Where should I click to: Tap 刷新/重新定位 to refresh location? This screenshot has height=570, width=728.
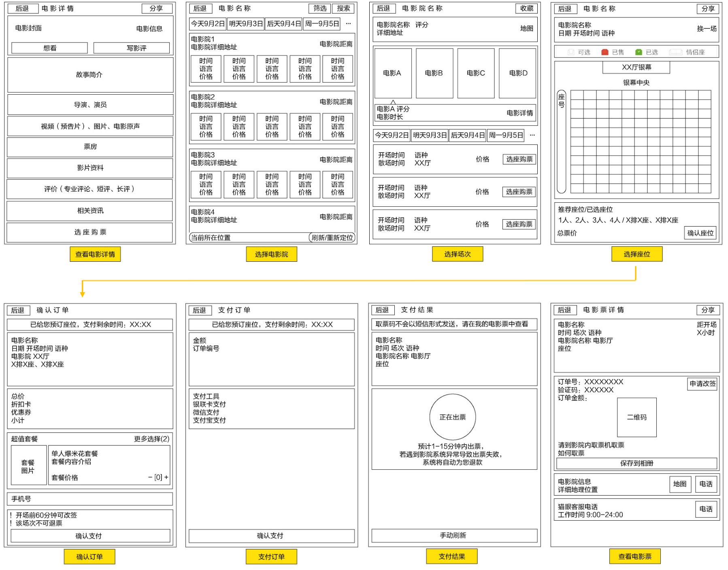tap(332, 238)
